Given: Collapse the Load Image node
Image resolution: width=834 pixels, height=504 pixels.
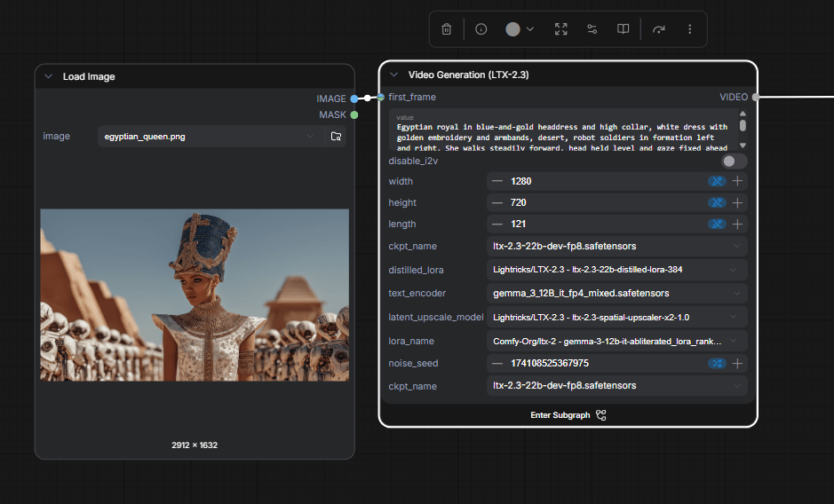Looking at the screenshot, I should coord(49,77).
